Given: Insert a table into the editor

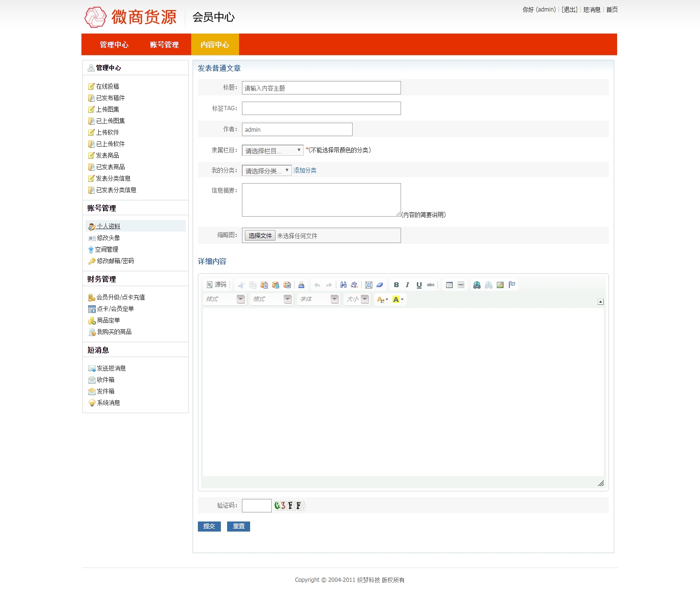Looking at the screenshot, I should point(449,285).
